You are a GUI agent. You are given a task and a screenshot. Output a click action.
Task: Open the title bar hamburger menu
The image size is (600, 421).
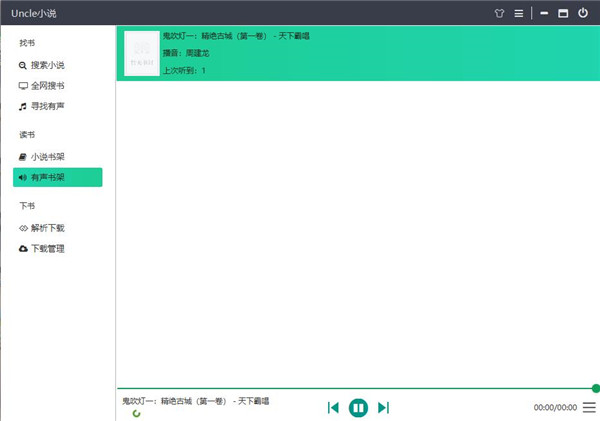click(x=518, y=13)
